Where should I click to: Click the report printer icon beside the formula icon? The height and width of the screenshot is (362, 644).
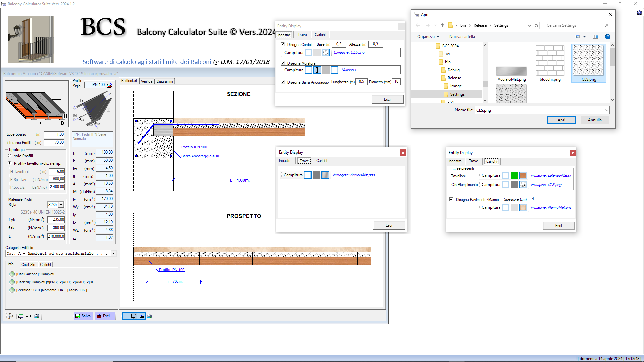37,316
